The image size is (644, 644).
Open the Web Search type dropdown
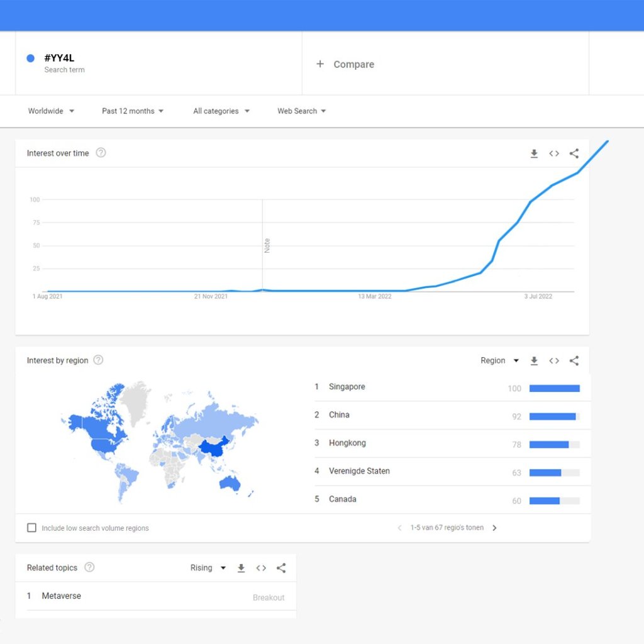[302, 111]
